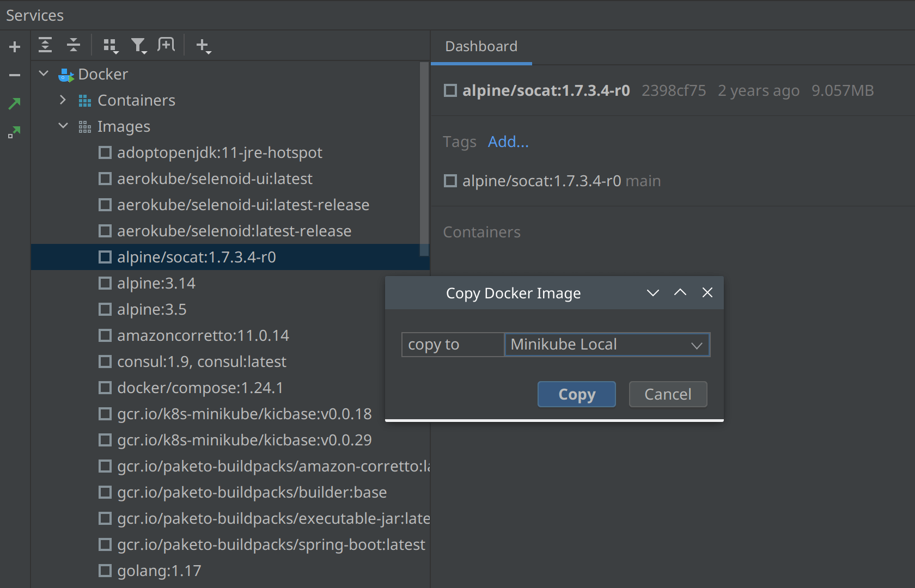
Task: Select consul:1.9, consul:latest image entry
Action: pos(202,362)
